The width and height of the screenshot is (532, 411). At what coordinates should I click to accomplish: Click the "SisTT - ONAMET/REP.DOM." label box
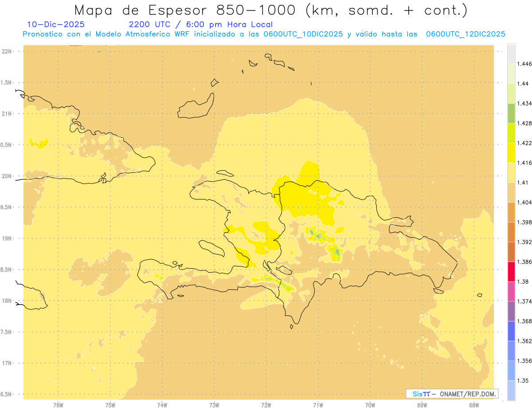point(452,393)
